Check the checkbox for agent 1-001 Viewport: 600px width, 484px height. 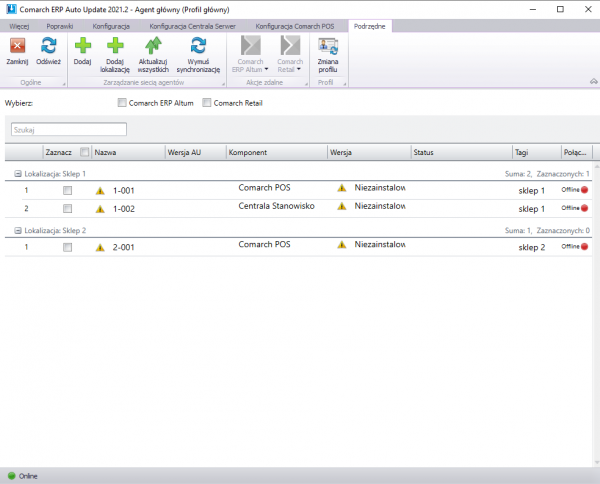click(x=67, y=190)
